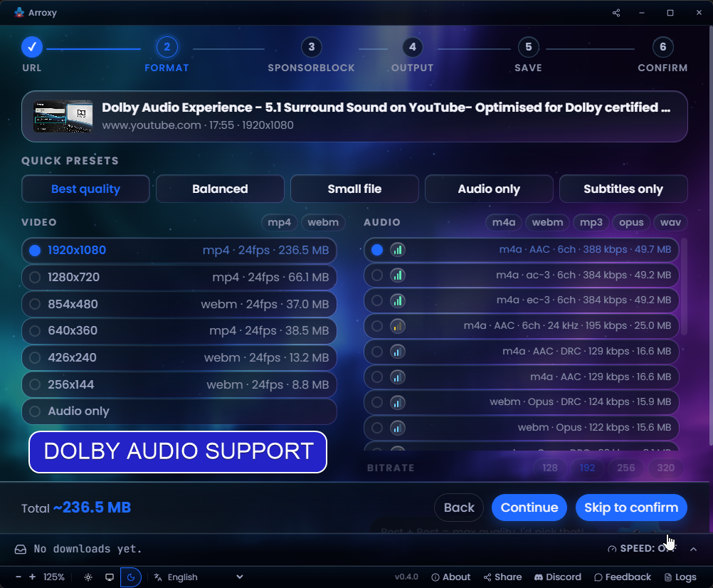
Task: Choose Audio only quick preset
Action: 489,189
